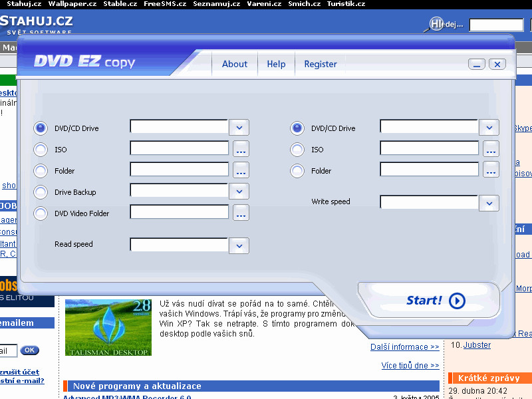Click the website search input field
Viewport: 532px width, 399px height.
[496, 25]
